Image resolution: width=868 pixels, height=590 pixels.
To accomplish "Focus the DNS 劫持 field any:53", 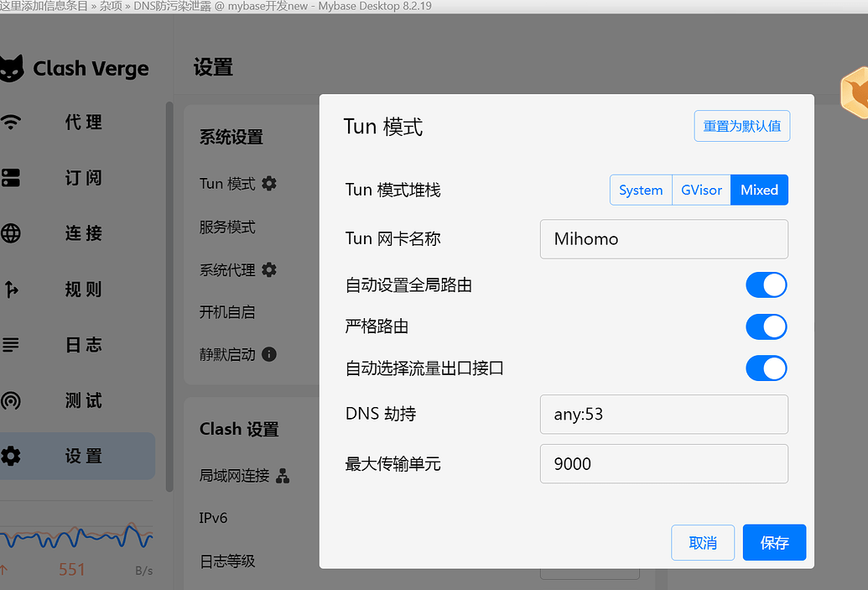I will pos(664,415).
